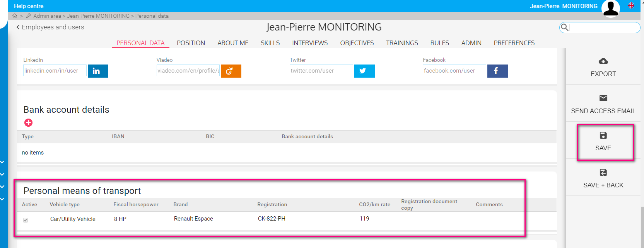Open the Preferences tab
Image resolution: width=644 pixels, height=248 pixels.
(514, 43)
